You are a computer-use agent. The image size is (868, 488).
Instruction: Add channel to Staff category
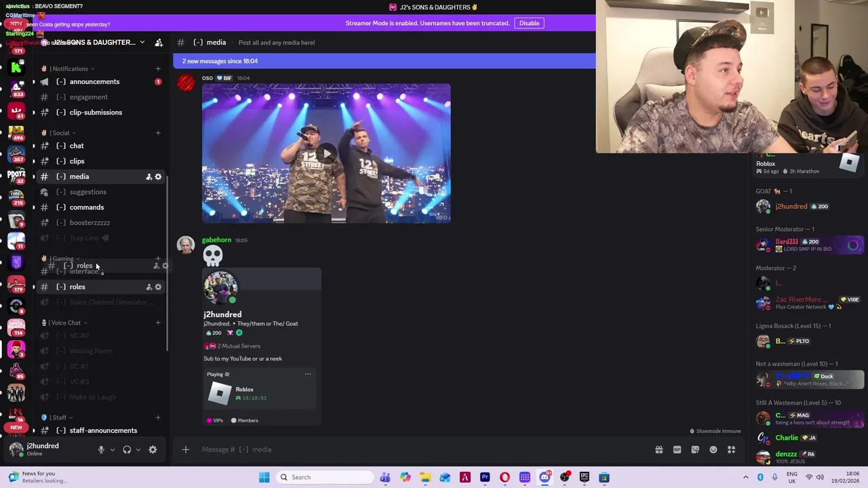point(158,418)
